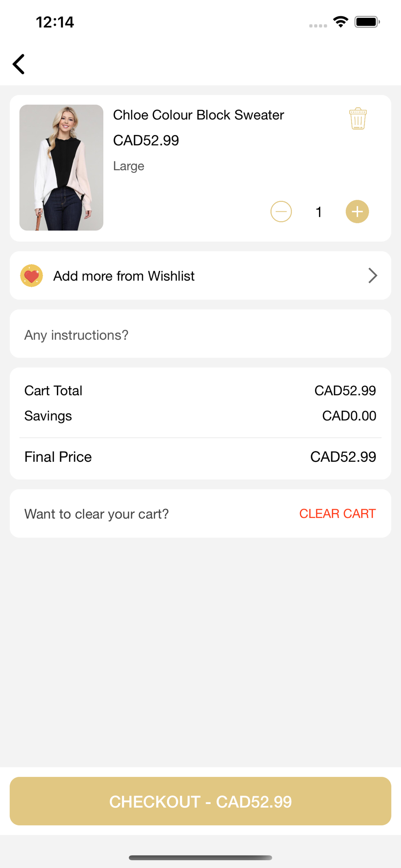
Task: Decrease quantity with the minus button
Action: point(281,212)
